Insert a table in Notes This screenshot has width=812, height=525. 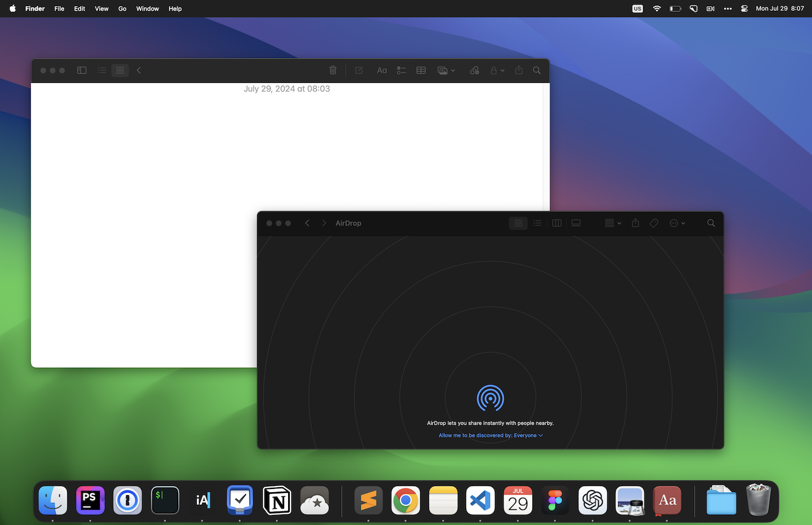click(x=421, y=70)
